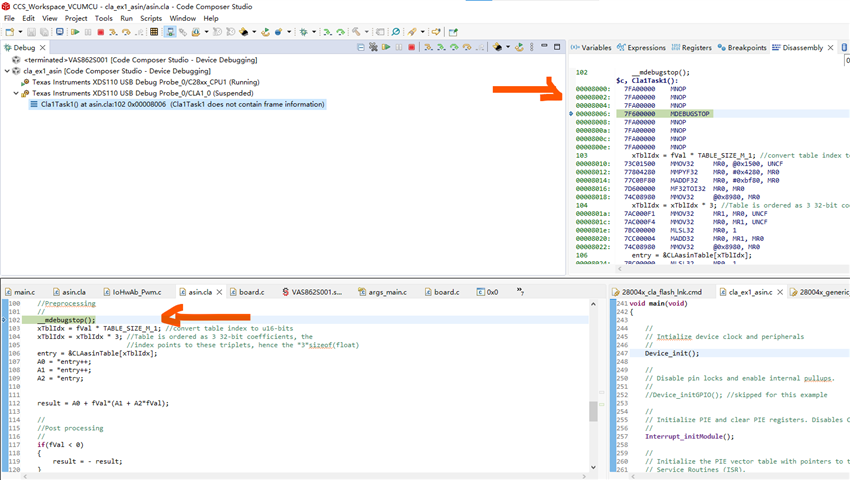Click the main toolbar green Resume icon
Viewport: 850px width, 480px height.
coord(73,32)
